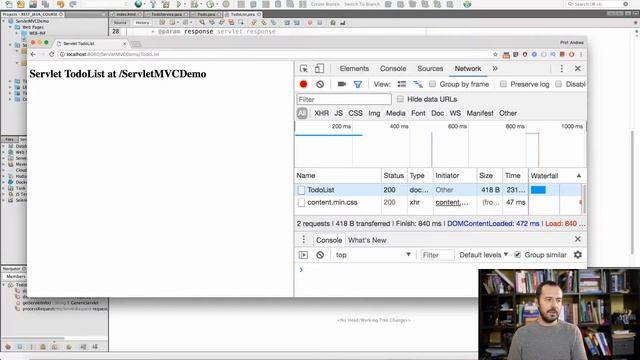
Task: Select the TodoList request name
Action: 320,190
